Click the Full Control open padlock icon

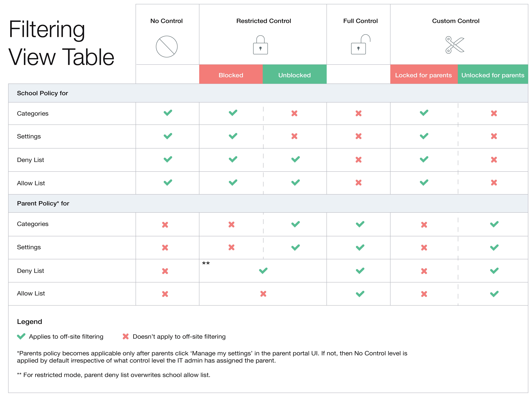click(x=360, y=45)
